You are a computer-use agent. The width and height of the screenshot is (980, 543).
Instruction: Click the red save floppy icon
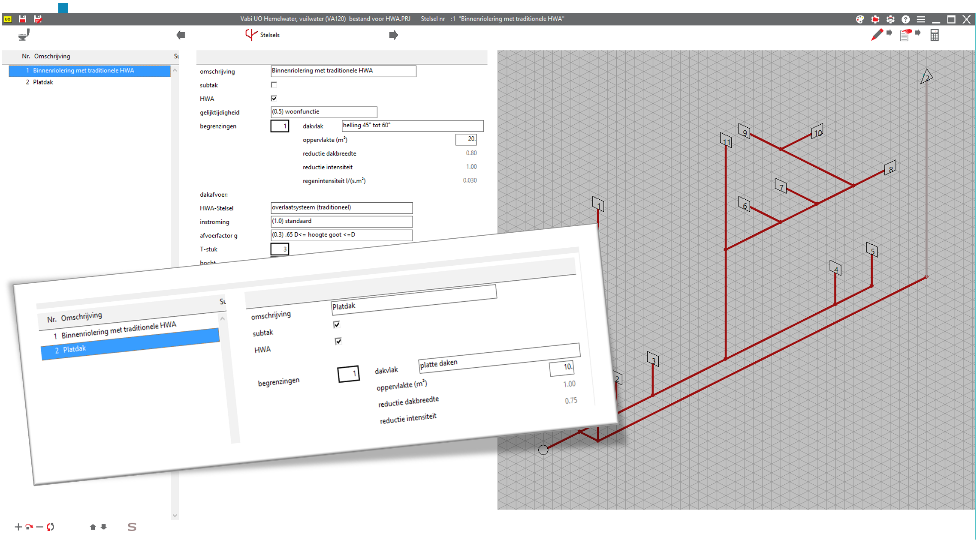(x=22, y=19)
